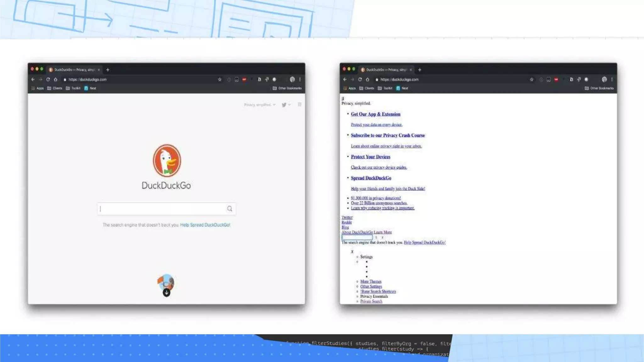Click the "Protect Your Devices" link
The height and width of the screenshot is (362, 644).
370,157
